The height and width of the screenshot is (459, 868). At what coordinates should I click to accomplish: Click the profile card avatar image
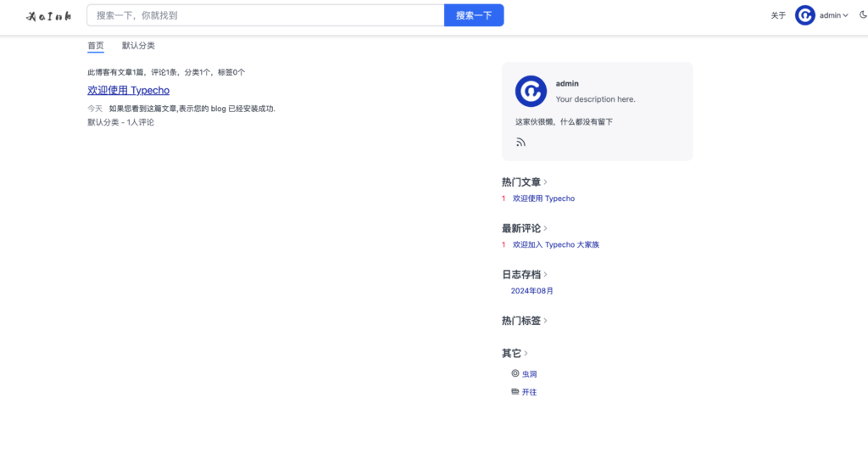[531, 91]
